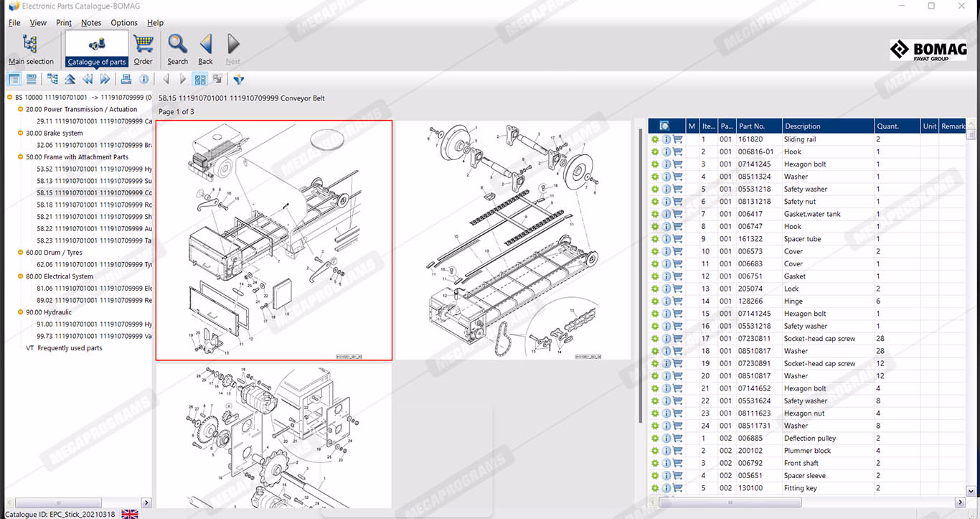Toggle the thumbnail grid view button
Image resolution: width=980 pixels, height=519 pixels.
(200, 79)
